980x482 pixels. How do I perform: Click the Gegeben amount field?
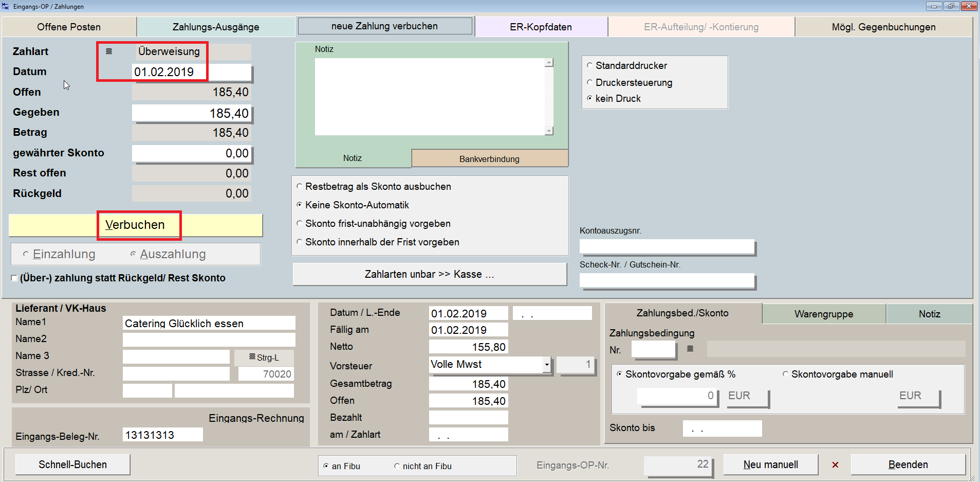[192, 113]
